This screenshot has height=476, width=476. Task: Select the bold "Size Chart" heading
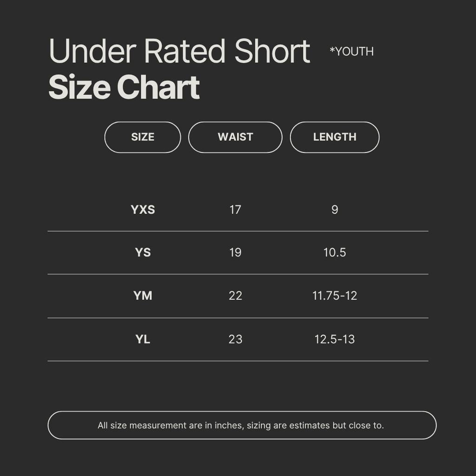pos(124,87)
